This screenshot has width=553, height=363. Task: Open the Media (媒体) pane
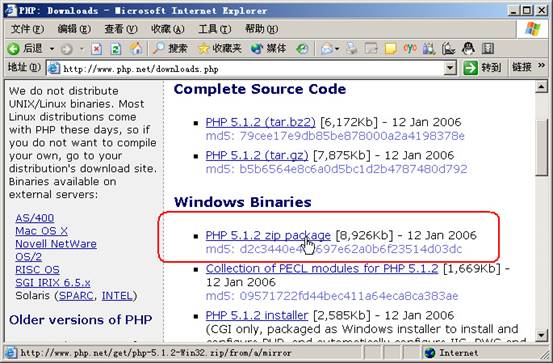click(x=268, y=48)
